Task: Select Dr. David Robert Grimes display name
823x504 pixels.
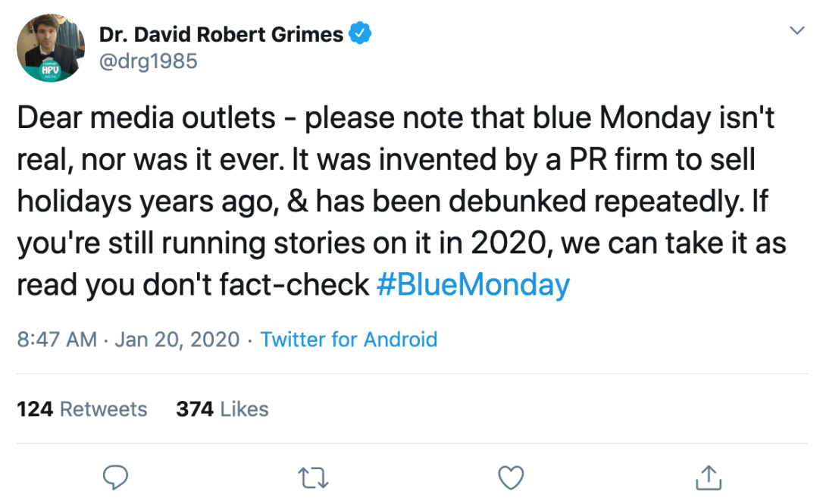Action: coord(222,33)
